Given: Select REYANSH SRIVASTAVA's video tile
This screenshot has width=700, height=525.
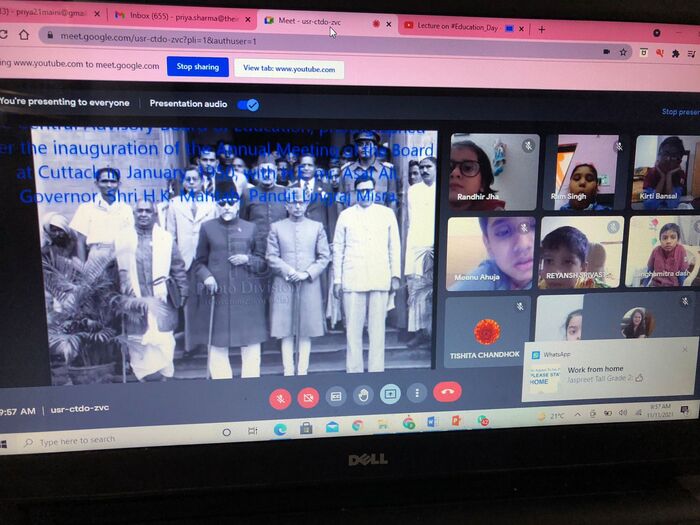Looking at the screenshot, I should point(581,252).
